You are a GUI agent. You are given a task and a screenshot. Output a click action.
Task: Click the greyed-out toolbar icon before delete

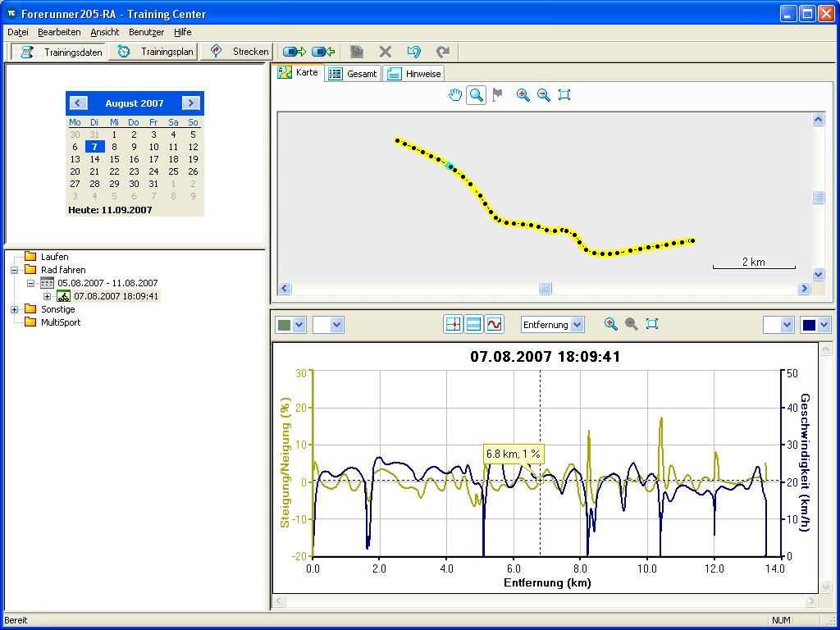[357, 52]
